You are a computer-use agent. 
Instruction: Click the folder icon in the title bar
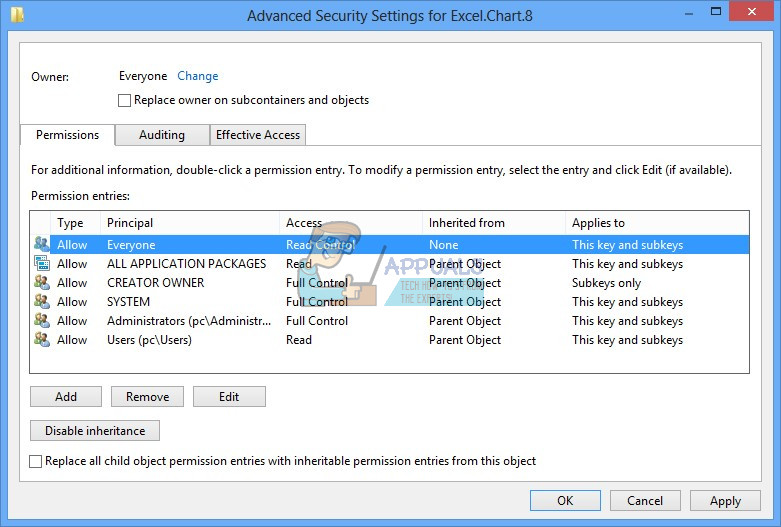(x=17, y=15)
